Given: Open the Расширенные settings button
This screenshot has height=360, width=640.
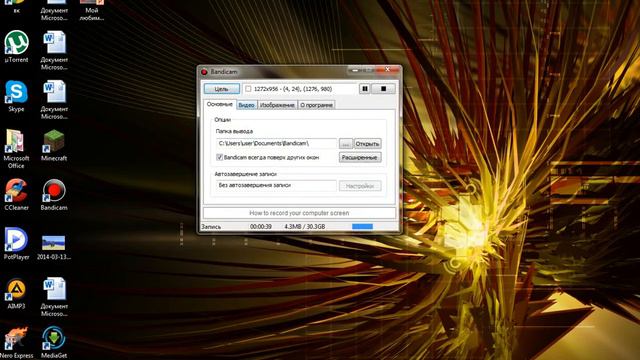Looking at the screenshot, I should (360, 158).
